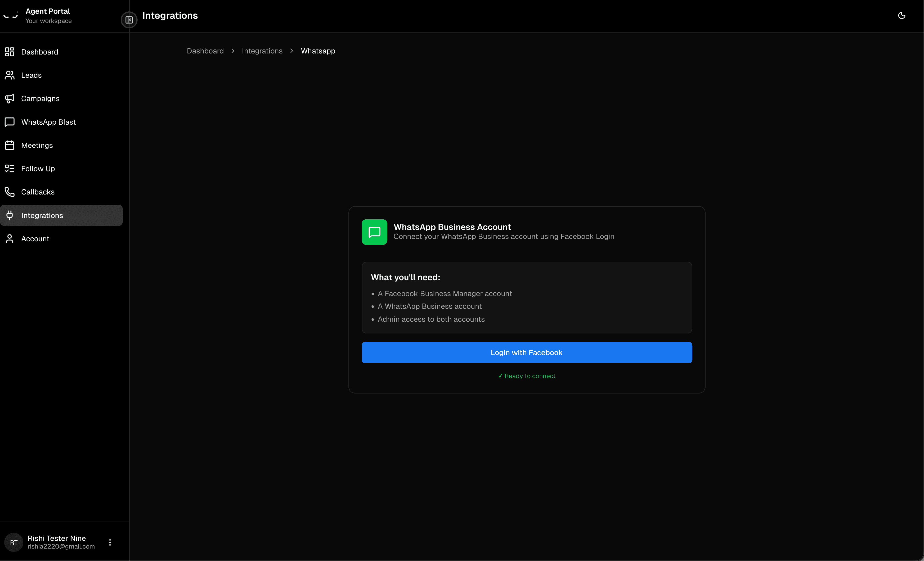Click the rishia2220@gmail.com email text
The image size is (924, 561).
61,546
